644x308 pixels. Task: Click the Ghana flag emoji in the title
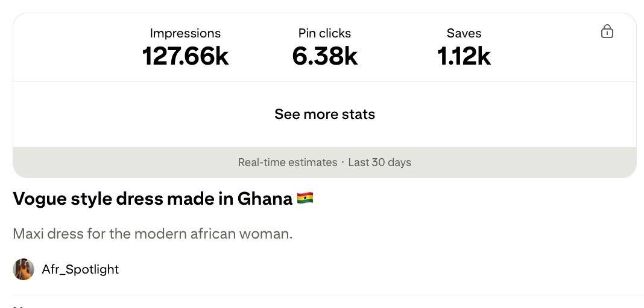pos(305,198)
